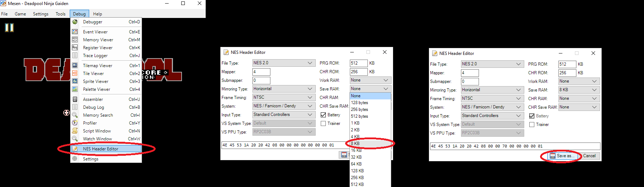Select 128 bytes in the Save RAM list
The height and width of the screenshot is (187, 644).
370,103
